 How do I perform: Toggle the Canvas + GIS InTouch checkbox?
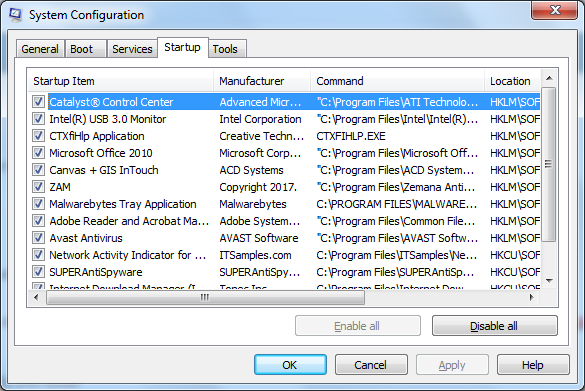[38, 170]
